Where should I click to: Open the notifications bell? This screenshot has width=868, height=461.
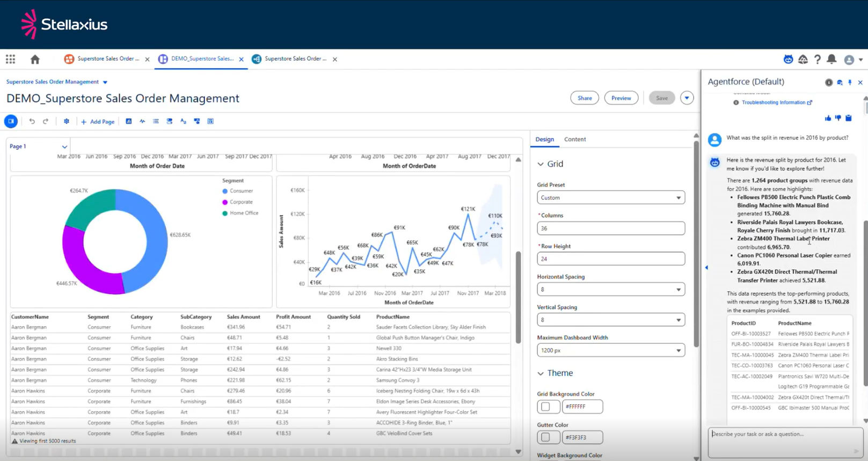831,59
